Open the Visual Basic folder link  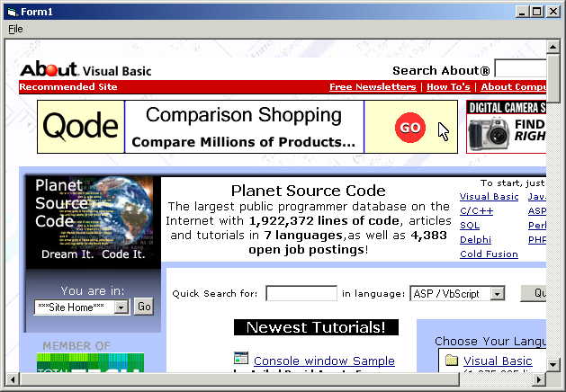click(x=498, y=361)
